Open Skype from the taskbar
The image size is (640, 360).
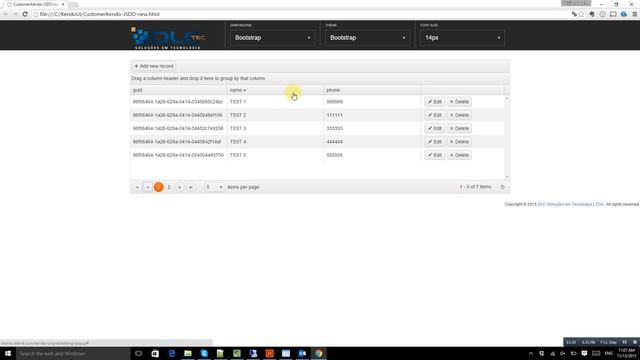click(204, 353)
